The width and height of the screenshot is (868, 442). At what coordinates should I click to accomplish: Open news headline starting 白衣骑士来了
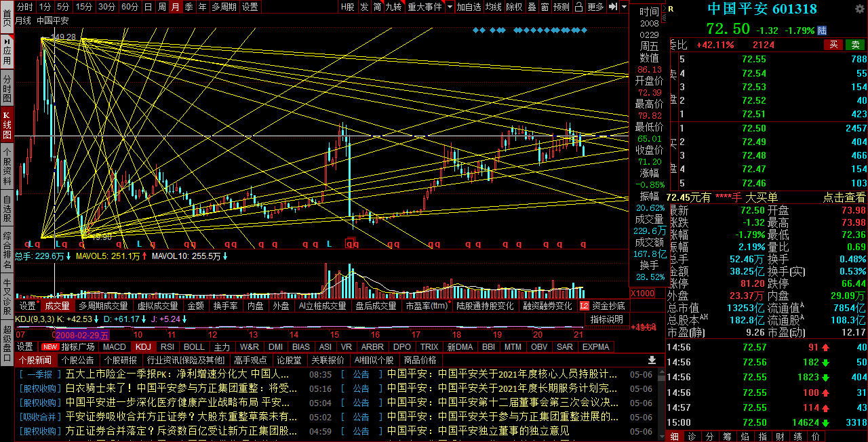(x=182, y=388)
